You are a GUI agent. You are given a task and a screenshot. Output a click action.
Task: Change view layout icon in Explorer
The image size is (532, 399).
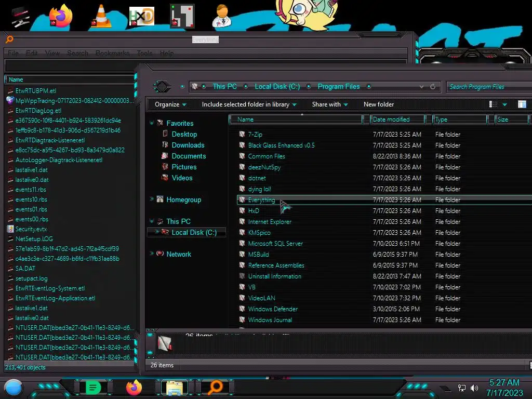(493, 104)
